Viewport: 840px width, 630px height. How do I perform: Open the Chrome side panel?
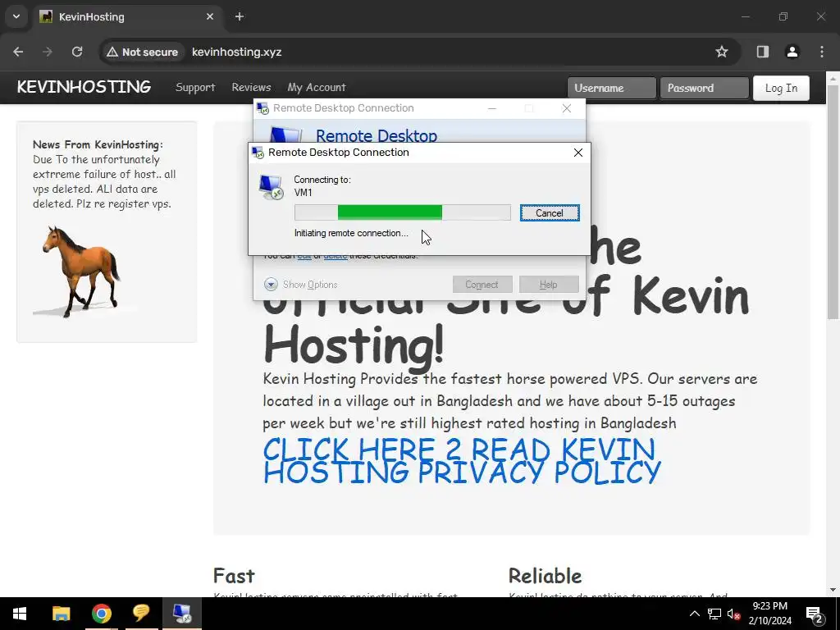tap(763, 52)
